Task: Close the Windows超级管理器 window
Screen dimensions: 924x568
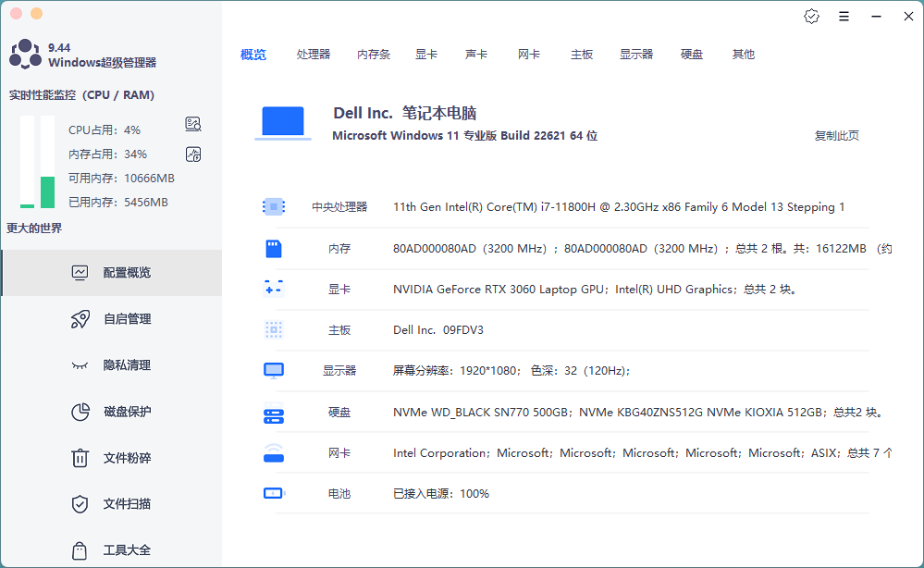Action: pyautogui.click(x=908, y=17)
